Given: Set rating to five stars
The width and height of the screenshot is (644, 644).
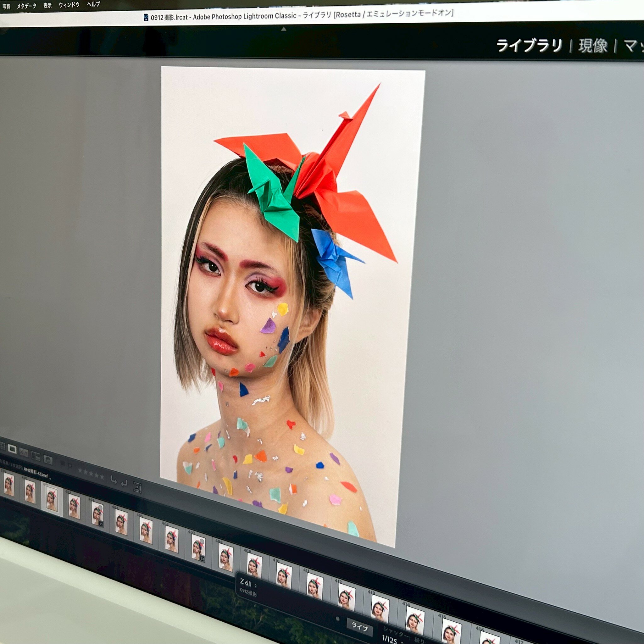Looking at the screenshot, I should point(102,477).
